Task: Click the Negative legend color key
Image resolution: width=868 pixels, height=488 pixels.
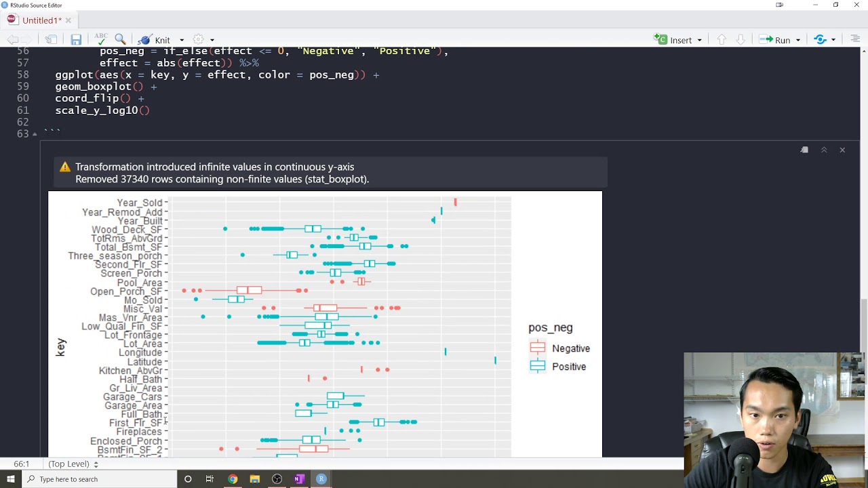Action: pos(538,348)
